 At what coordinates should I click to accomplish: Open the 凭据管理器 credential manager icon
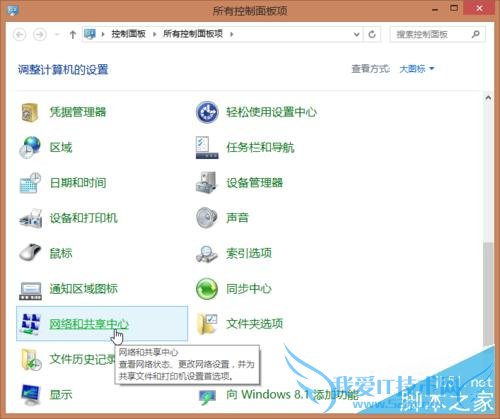(x=30, y=113)
